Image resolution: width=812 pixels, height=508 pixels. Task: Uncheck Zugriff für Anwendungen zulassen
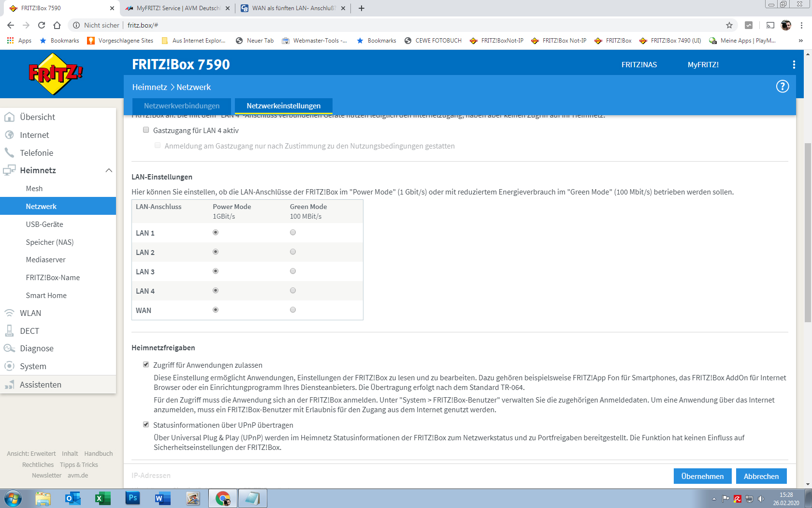[x=146, y=364]
